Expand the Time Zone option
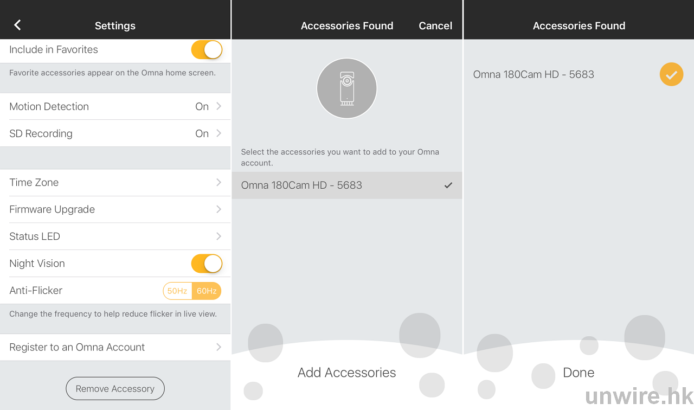The width and height of the screenshot is (694, 410). pos(115,182)
